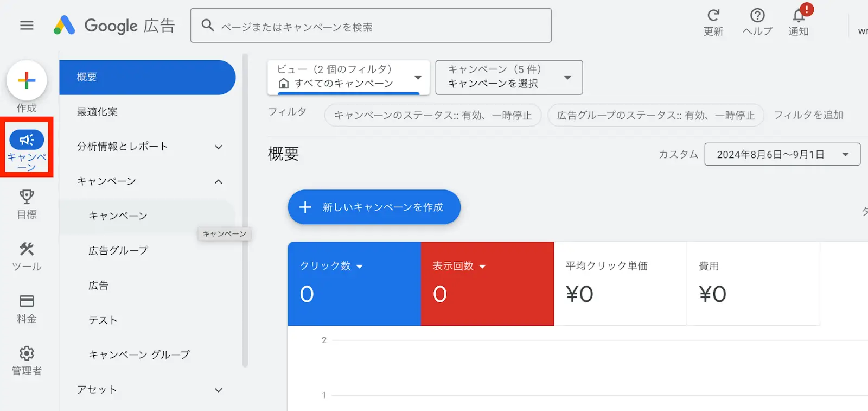Open the 通知 notifications bell
Viewport: 868px width, 411px height.
(x=799, y=15)
